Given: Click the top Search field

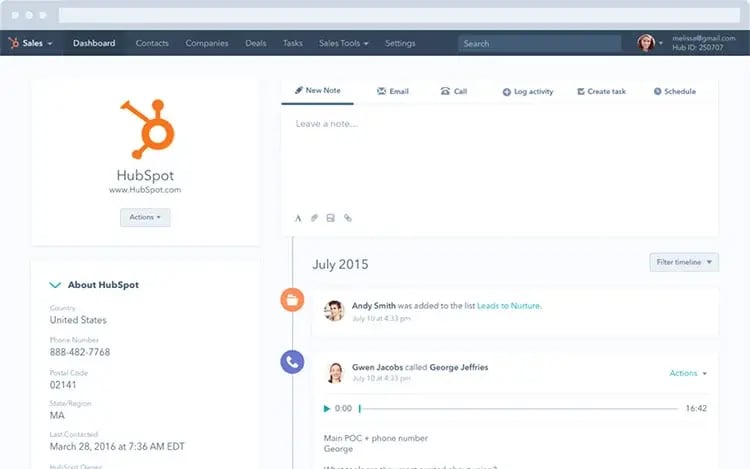Looking at the screenshot, I should coord(540,44).
